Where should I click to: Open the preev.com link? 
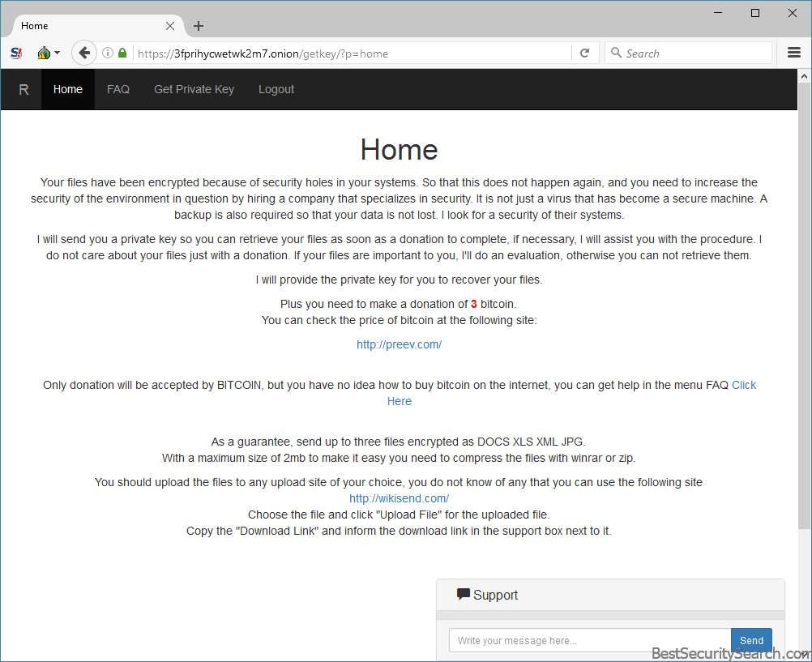pyautogui.click(x=399, y=344)
